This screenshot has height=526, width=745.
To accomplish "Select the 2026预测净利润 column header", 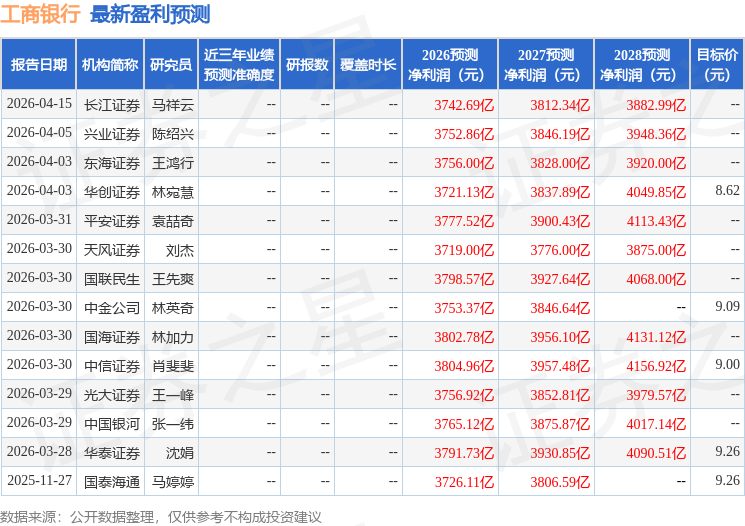I will pos(449,65).
